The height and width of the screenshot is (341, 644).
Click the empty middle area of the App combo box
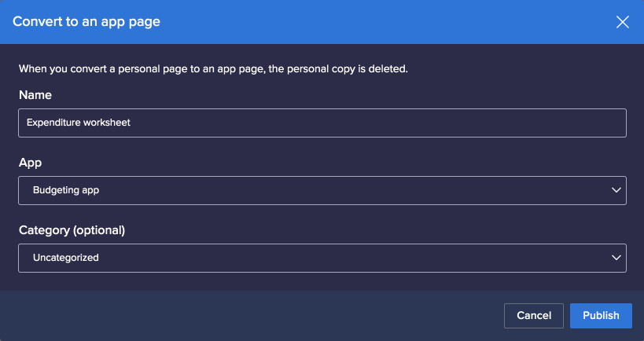tap(353, 190)
